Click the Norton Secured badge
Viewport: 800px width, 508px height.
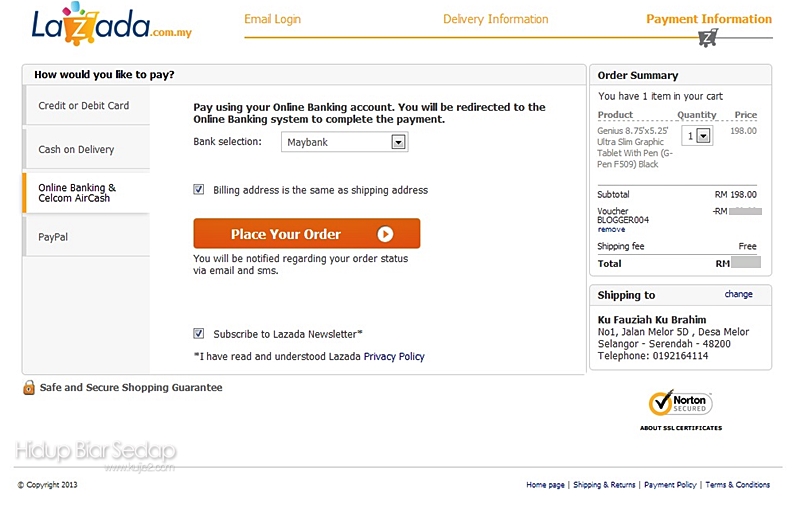[680, 403]
